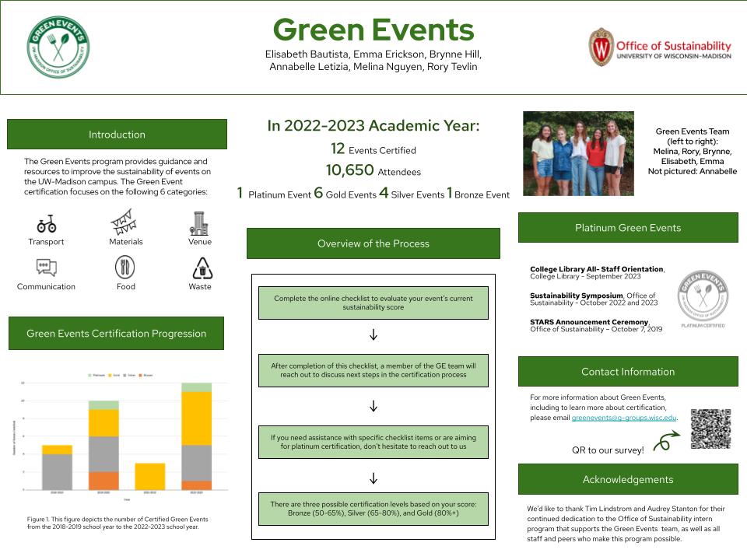Click the Gold legend swatch in the chart

click(x=110, y=375)
